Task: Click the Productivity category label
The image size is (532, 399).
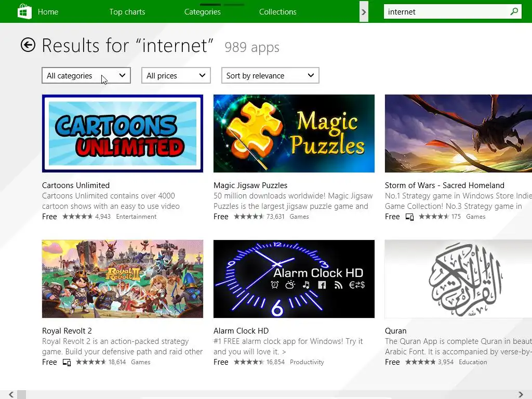Action: tap(307, 362)
